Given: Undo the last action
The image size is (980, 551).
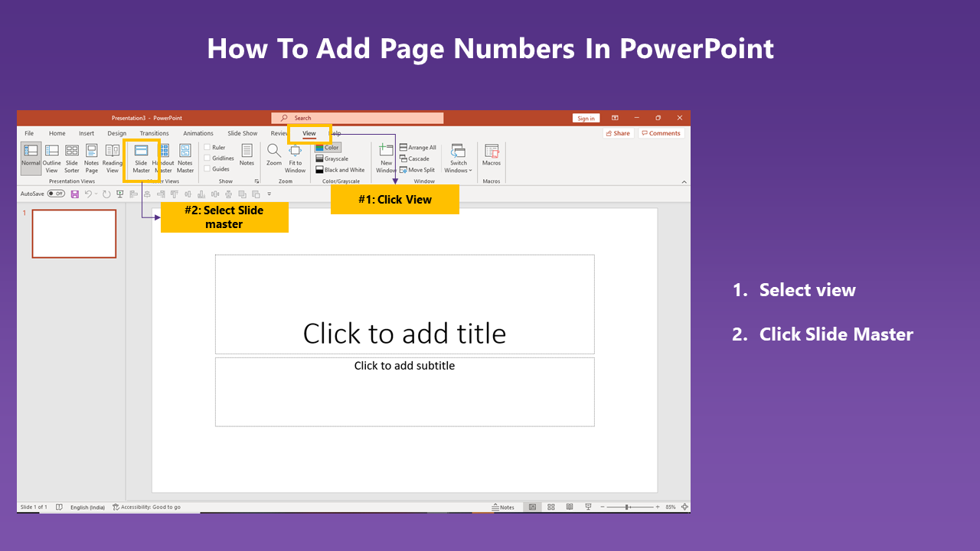Looking at the screenshot, I should click(88, 194).
